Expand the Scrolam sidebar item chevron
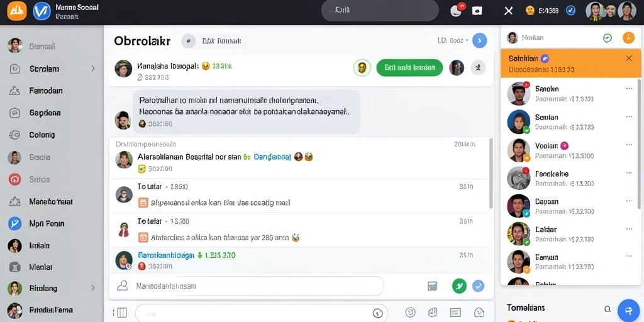The height and width of the screenshot is (322, 644). [93, 69]
